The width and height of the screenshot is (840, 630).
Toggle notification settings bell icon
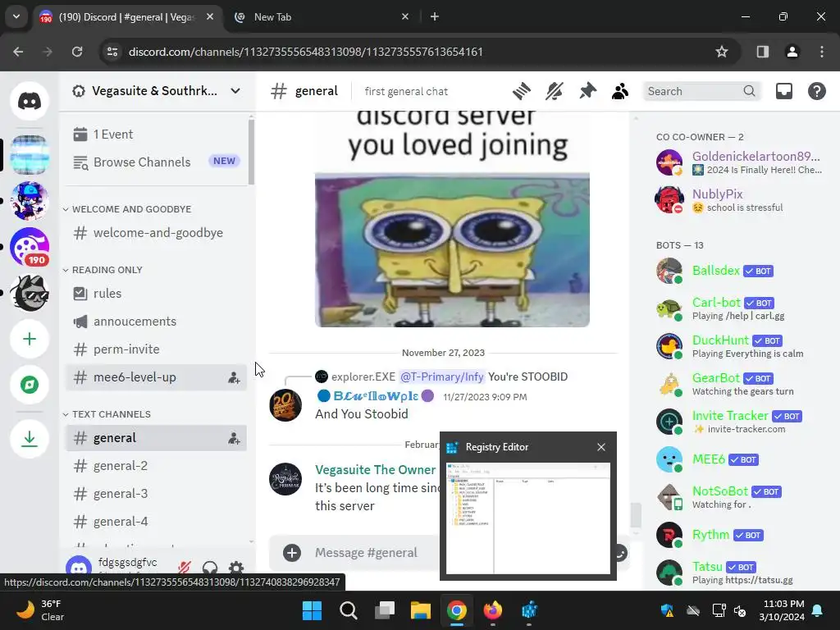point(555,91)
